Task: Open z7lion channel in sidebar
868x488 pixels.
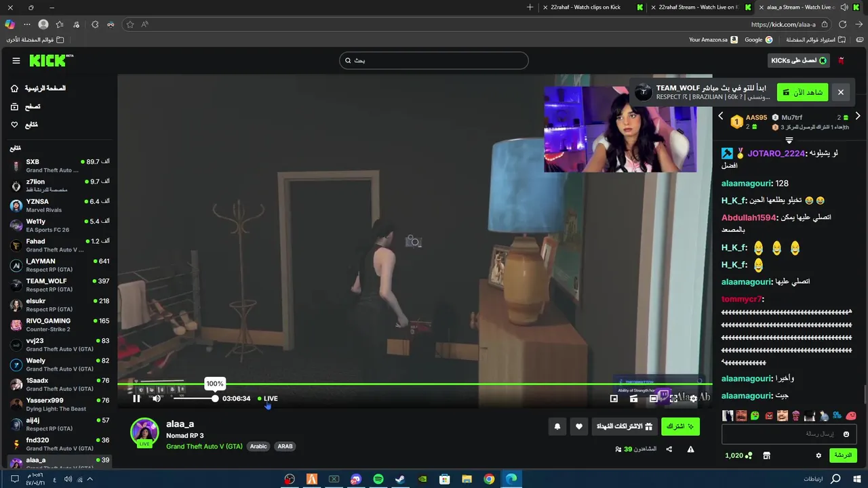Action: tap(59, 185)
